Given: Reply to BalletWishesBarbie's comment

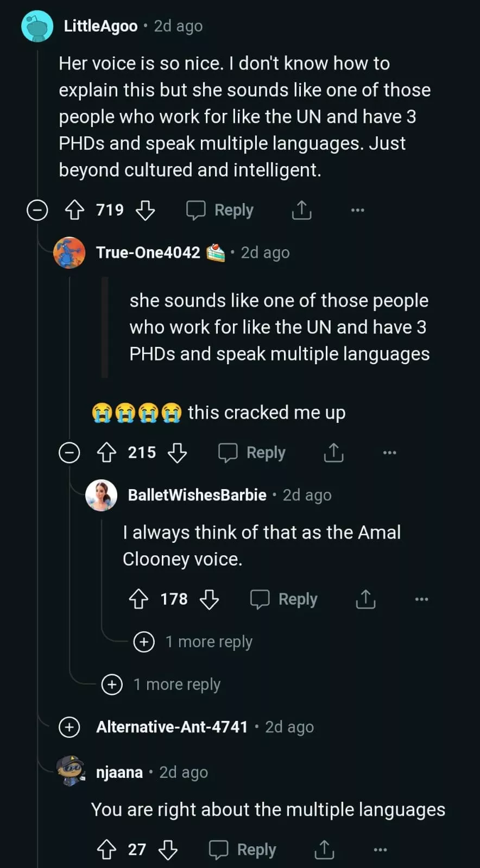Looking at the screenshot, I should pos(284,599).
